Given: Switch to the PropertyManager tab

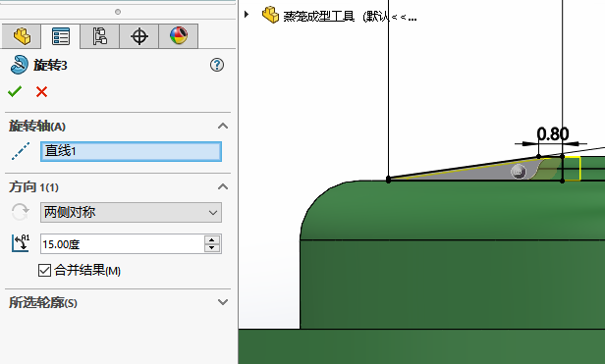Looking at the screenshot, I should [61, 36].
